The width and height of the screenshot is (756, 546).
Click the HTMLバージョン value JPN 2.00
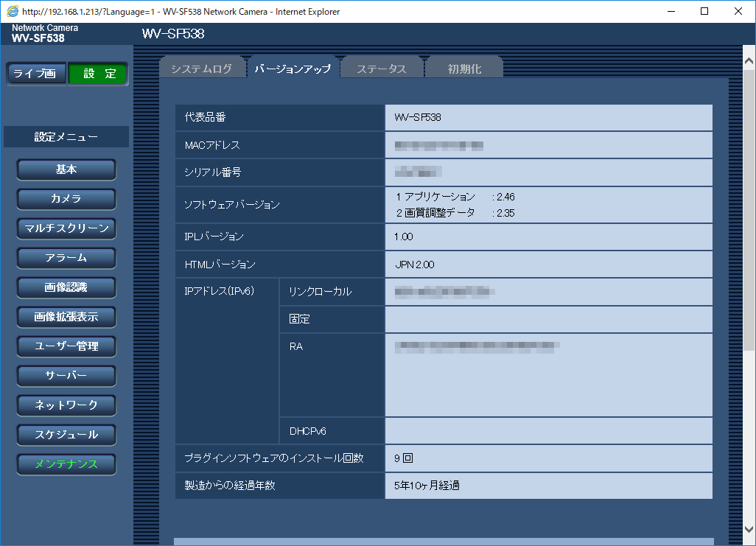coord(415,265)
